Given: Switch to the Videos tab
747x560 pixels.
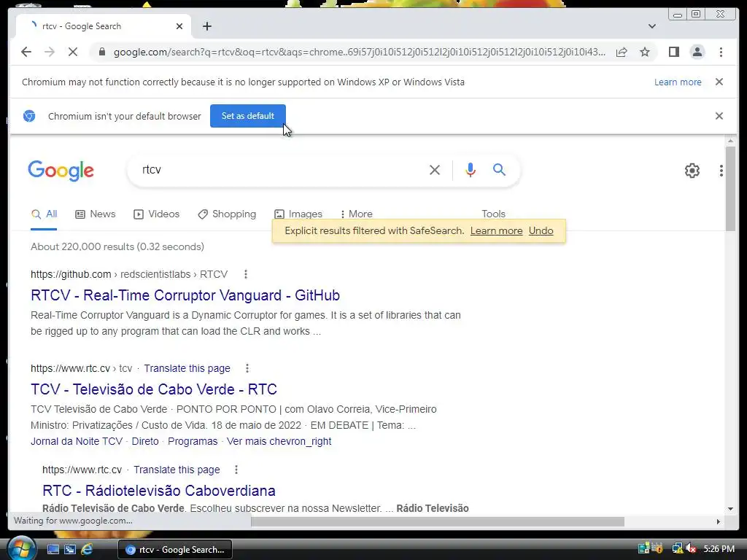Looking at the screenshot, I should [157, 214].
